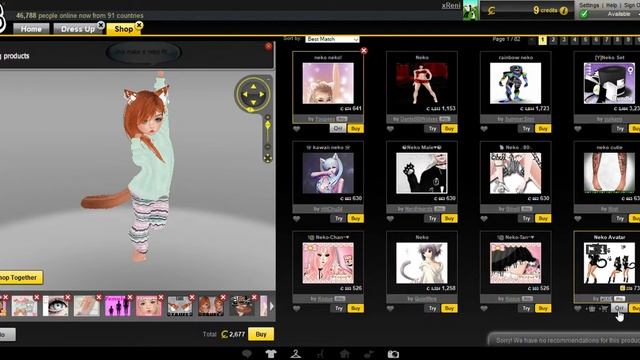Click the green Available status checkmark
Viewport: 640px width, 360px height.
click(584, 14)
